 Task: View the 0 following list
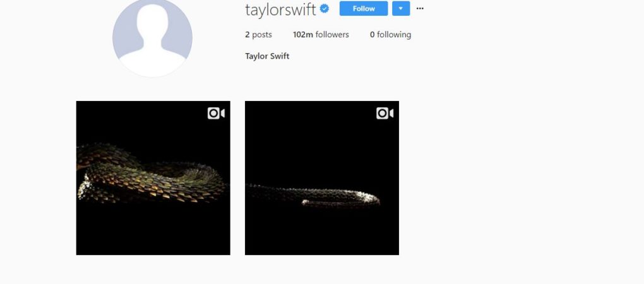[390, 35]
